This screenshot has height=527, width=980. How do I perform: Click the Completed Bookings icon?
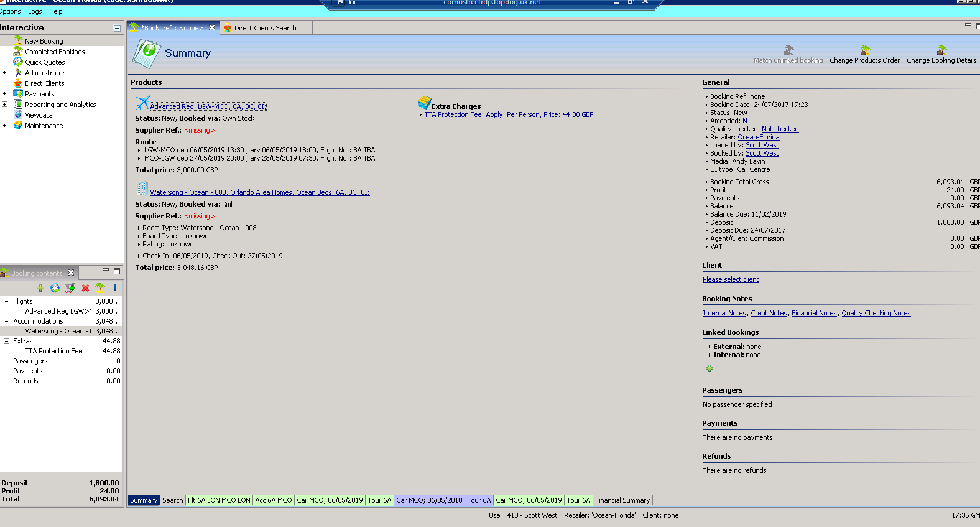(x=18, y=51)
